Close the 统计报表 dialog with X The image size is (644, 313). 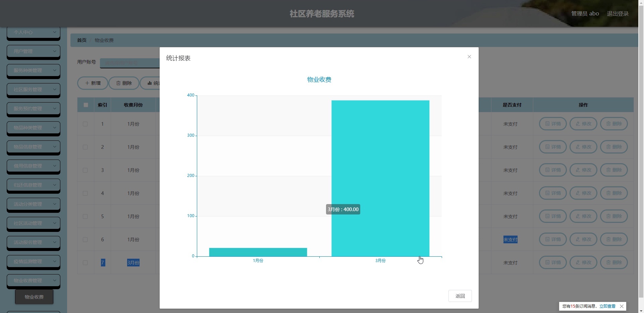click(x=469, y=57)
